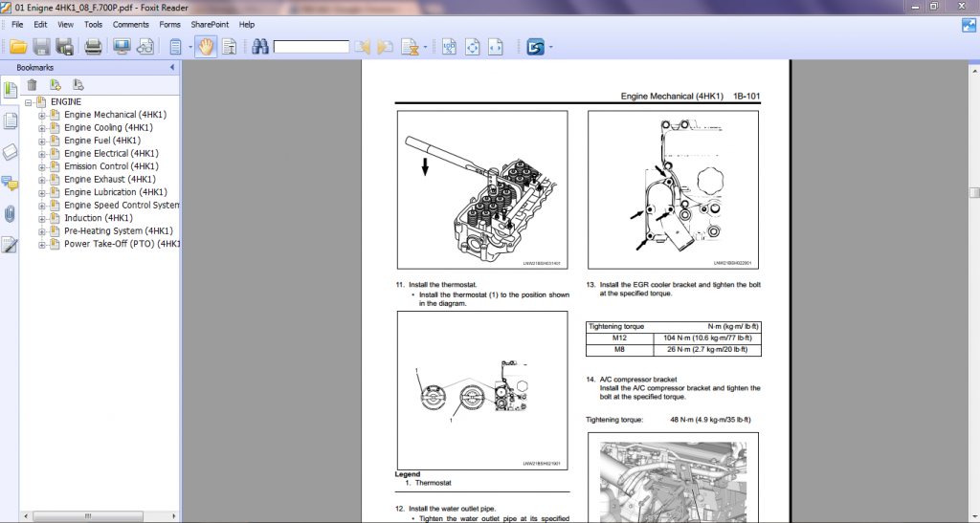
Task: Open the Attachments paperclip panel
Action: tap(11, 213)
